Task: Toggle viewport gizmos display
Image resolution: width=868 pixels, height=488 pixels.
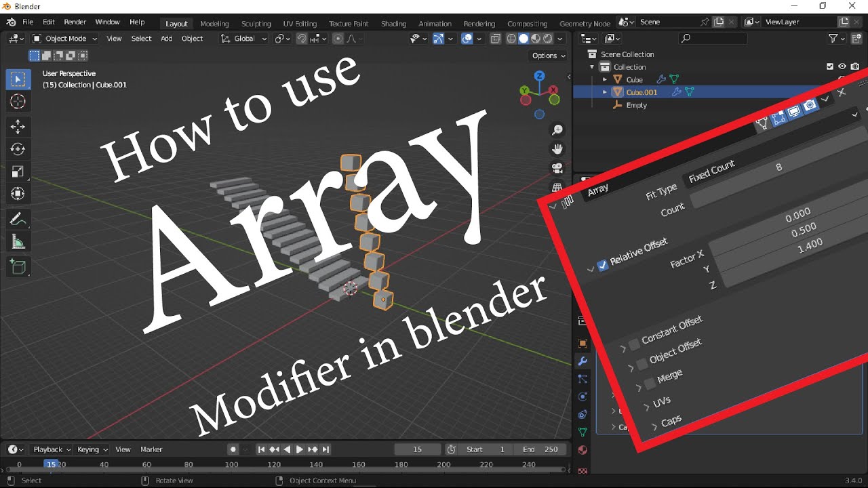Action: tap(439, 39)
